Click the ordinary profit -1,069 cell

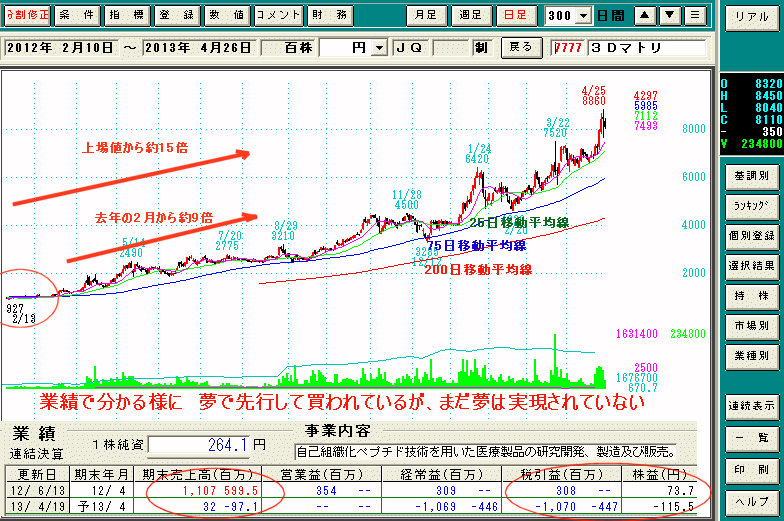coord(436,506)
